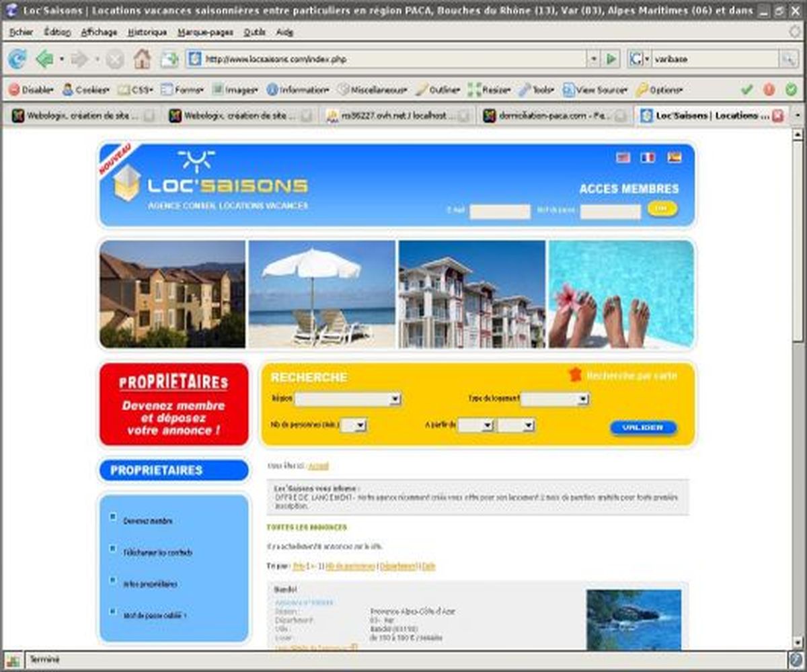
Task: Open the Marque-pages menu
Action: 204,32
